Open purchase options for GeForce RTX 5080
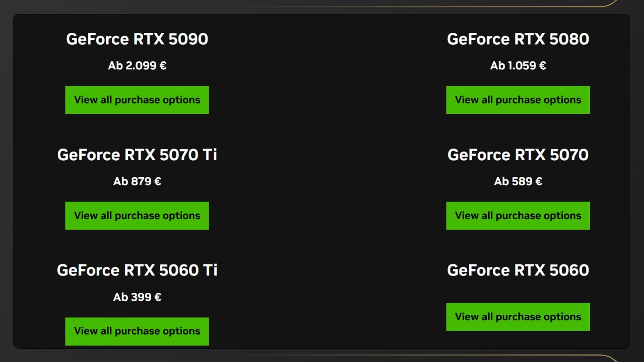Viewport: 644px width, 362px height. click(x=518, y=100)
